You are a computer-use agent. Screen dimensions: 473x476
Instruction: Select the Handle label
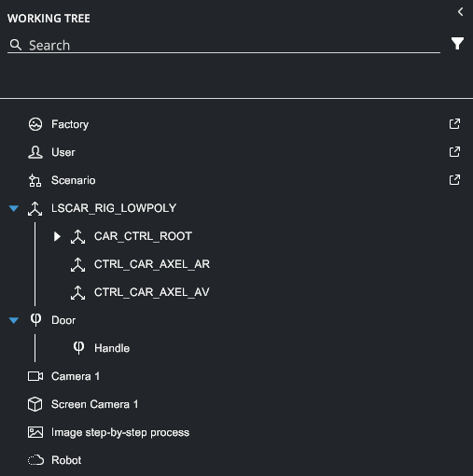coord(112,348)
